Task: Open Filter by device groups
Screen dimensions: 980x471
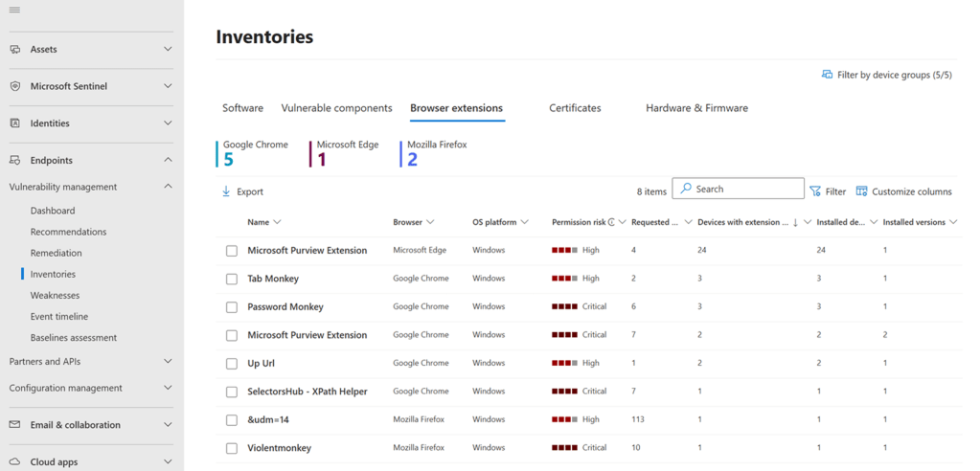Action: point(887,75)
